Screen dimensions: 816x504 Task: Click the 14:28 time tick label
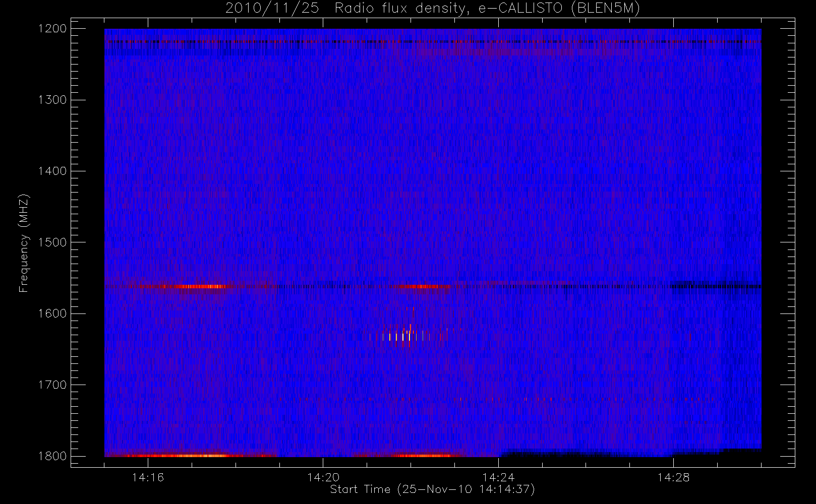(673, 477)
